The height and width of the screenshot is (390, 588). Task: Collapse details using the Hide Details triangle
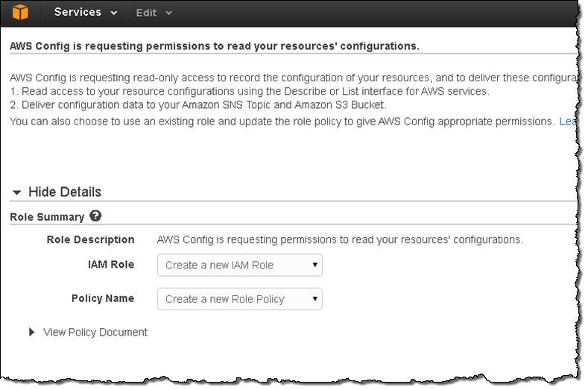tap(16, 192)
